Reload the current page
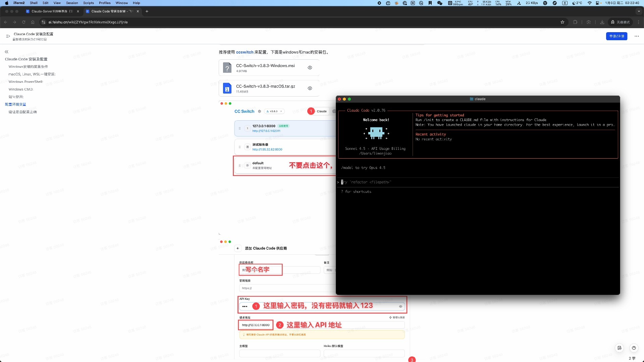This screenshot has width=644, height=362. click(23, 22)
